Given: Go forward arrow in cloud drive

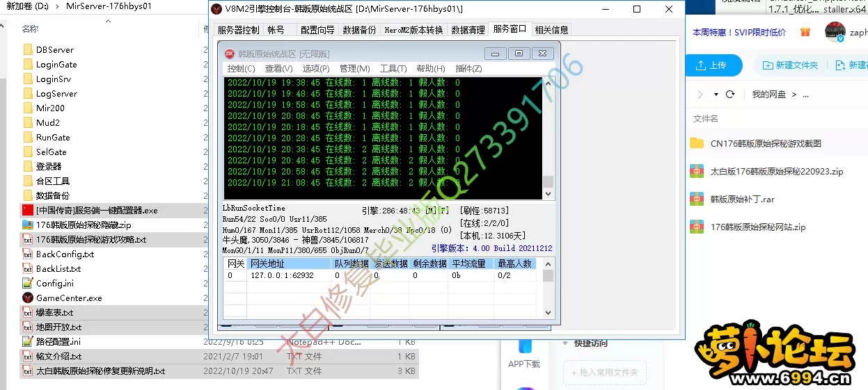Looking at the screenshot, I should pos(699,95).
